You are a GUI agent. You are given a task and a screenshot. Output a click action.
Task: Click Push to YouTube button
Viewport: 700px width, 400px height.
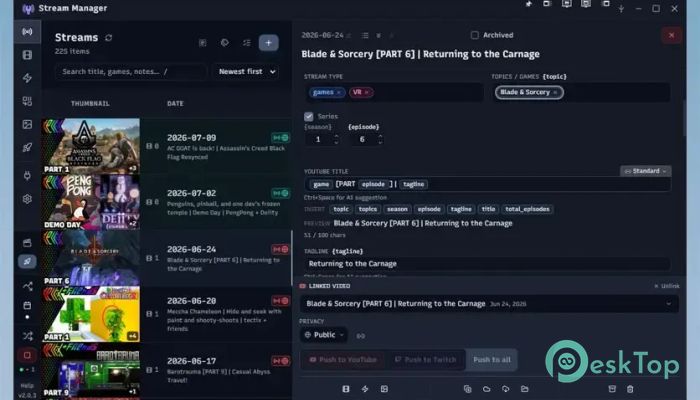tap(343, 360)
